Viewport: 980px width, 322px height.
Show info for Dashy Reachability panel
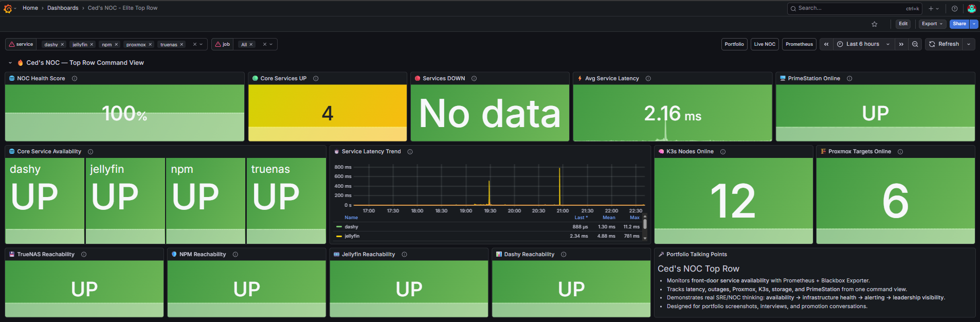(564, 255)
